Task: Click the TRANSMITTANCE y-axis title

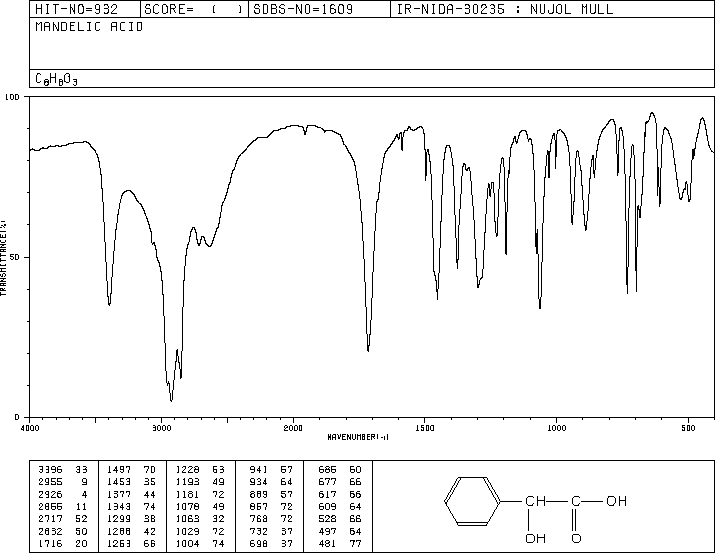Action: [x=3, y=258]
